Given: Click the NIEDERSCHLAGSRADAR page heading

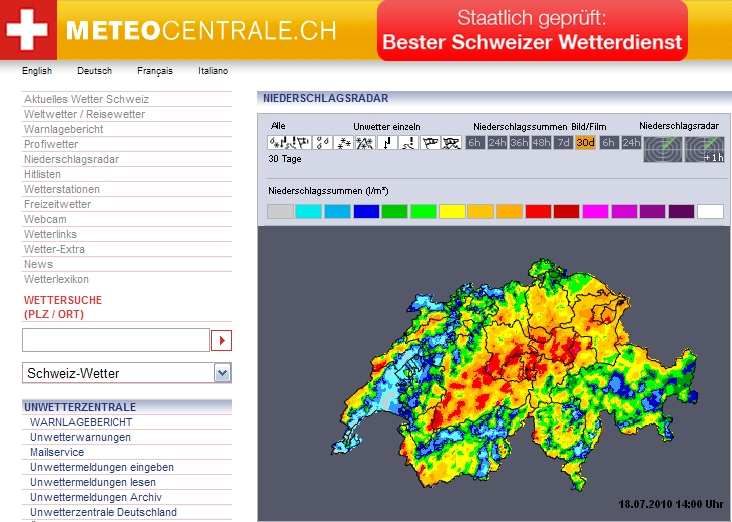Looking at the screenshot, I should click(x=325, y=99).
